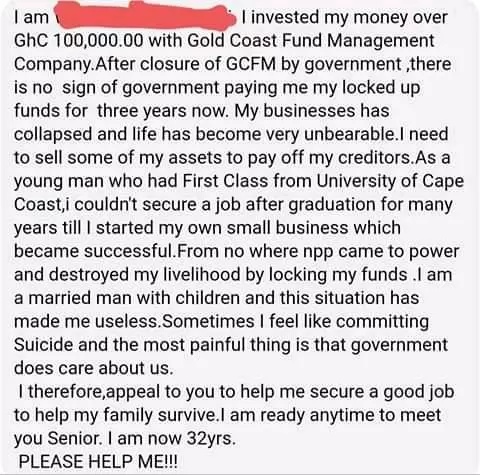The width and height of the screenshot is (480, 475).
Task: Click the age "32yrs" in the text
Action: [209, 438]
